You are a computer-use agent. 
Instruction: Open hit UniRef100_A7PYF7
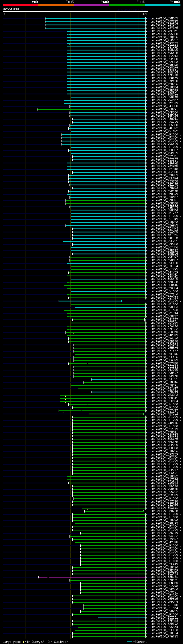pyautogui.click(x=164, y=40)
